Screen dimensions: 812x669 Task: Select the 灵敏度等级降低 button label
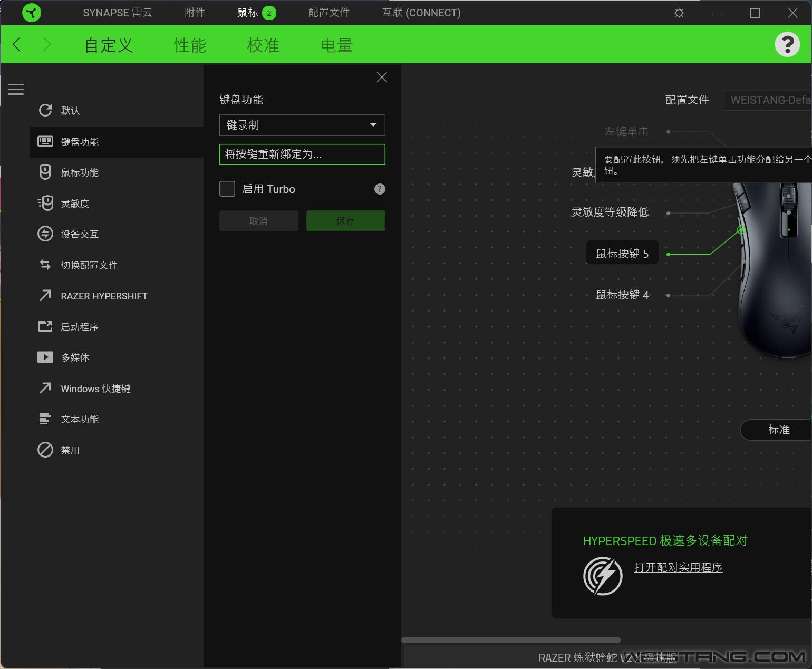[x=610, y=212]
